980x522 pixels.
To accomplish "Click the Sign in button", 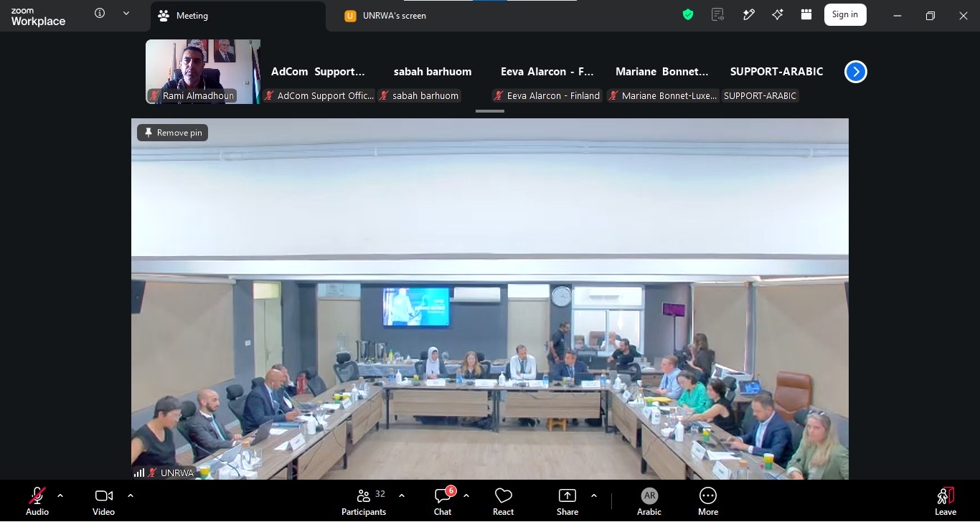I will click(x=845, y=15).
